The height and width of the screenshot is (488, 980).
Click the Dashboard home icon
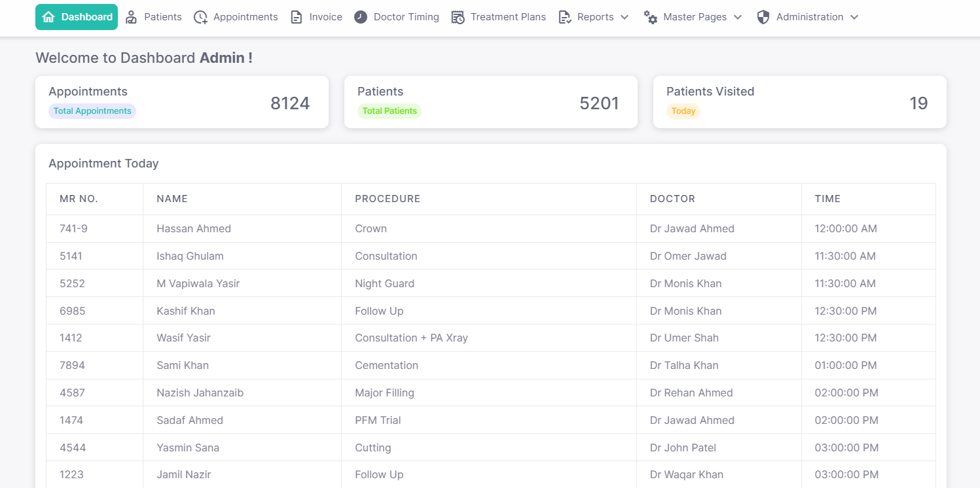[48, 17]
